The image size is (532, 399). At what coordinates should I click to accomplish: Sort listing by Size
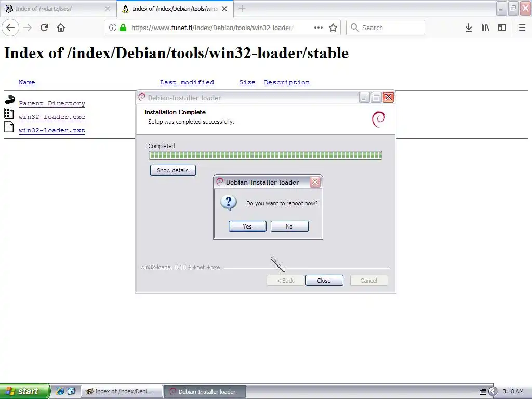pyautogui.click(x=247, y=82)
